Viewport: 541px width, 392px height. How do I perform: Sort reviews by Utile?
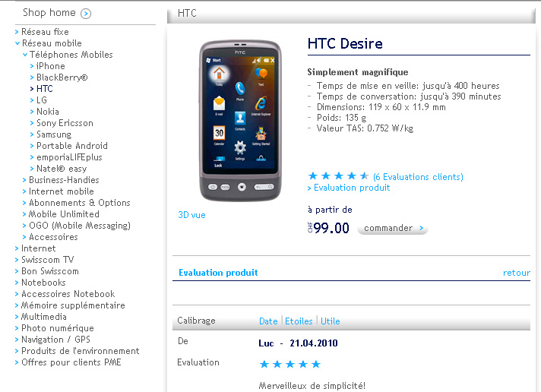331,321
